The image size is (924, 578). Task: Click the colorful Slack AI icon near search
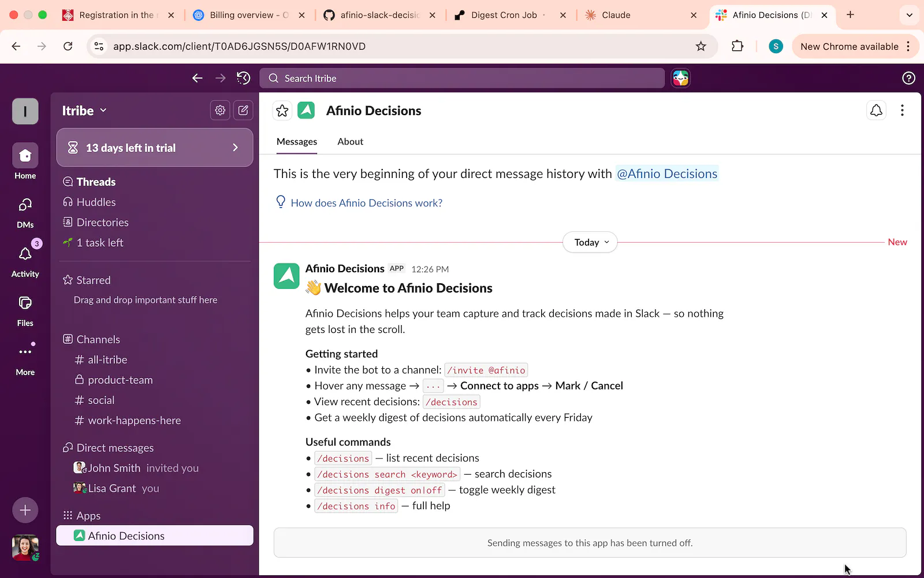681,78
